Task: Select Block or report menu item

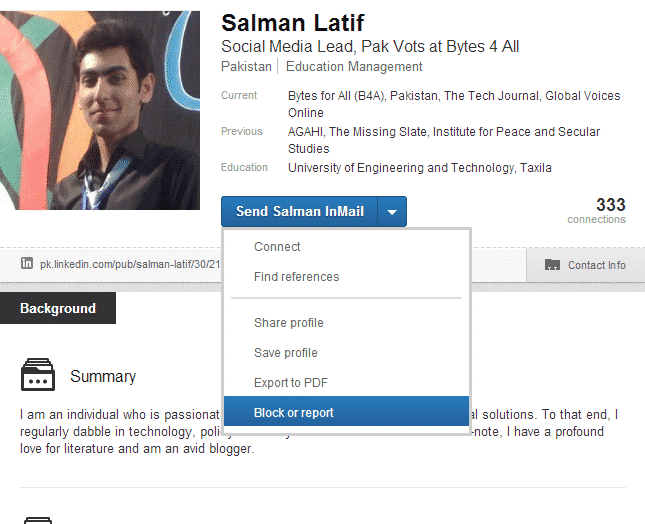Action: [294, 413]
